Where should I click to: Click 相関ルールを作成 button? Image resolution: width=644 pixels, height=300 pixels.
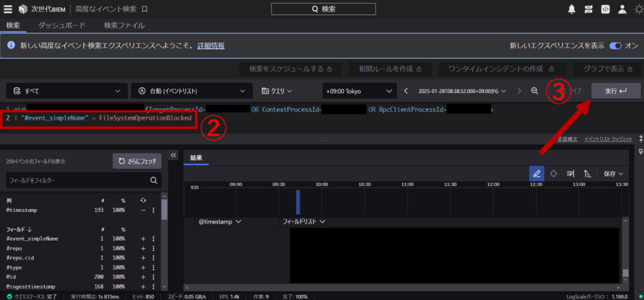(390, 69)
